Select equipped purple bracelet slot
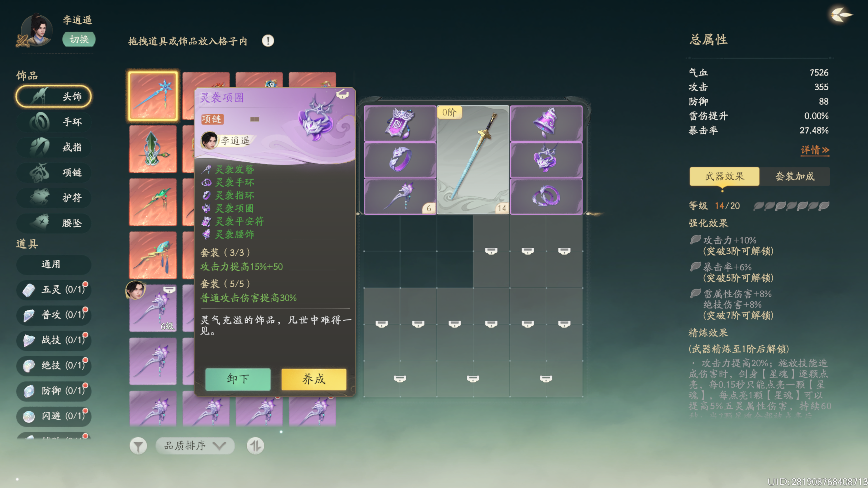Viewport: 868px width, 488px height. [x=546, y=196]
